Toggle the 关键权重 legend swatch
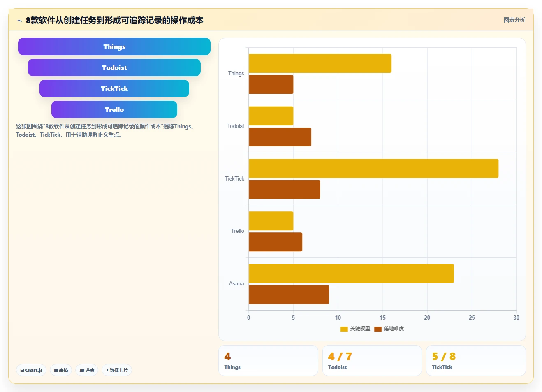 (344, 329)
